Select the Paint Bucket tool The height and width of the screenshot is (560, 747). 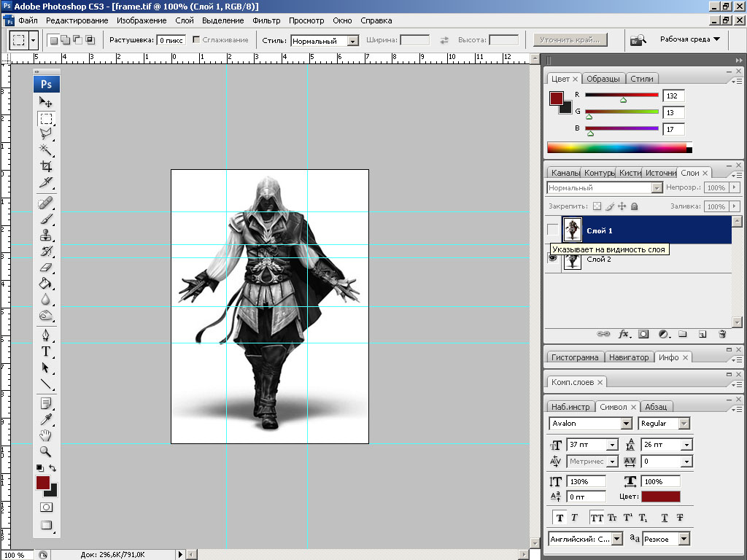[46, 284]
